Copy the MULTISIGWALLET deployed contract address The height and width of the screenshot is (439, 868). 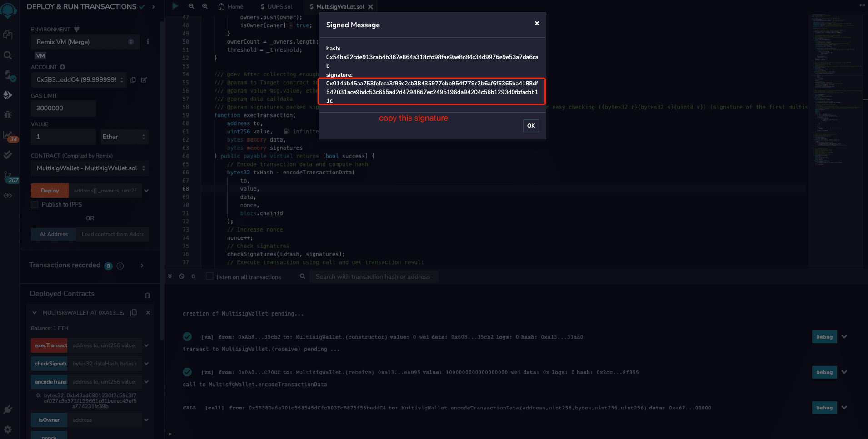134,313
